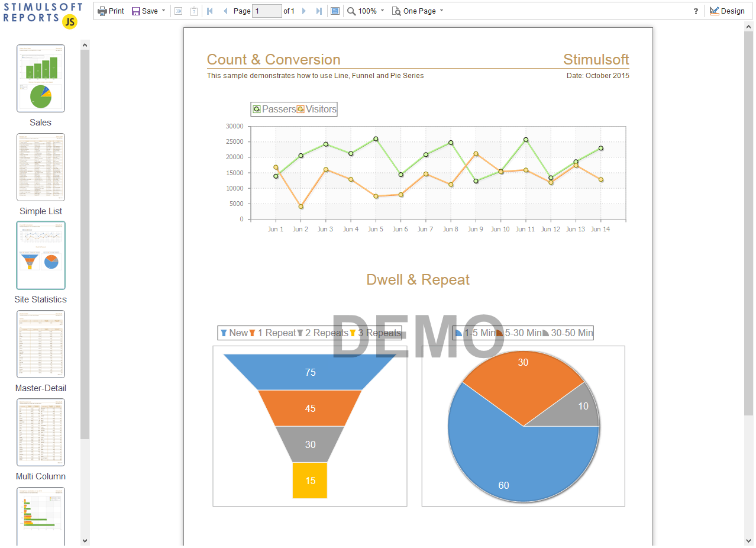This screenshot has height=548, width=756.
Task: Toggle the Visitors series in the chart legend
Action: tap(301, 109)
